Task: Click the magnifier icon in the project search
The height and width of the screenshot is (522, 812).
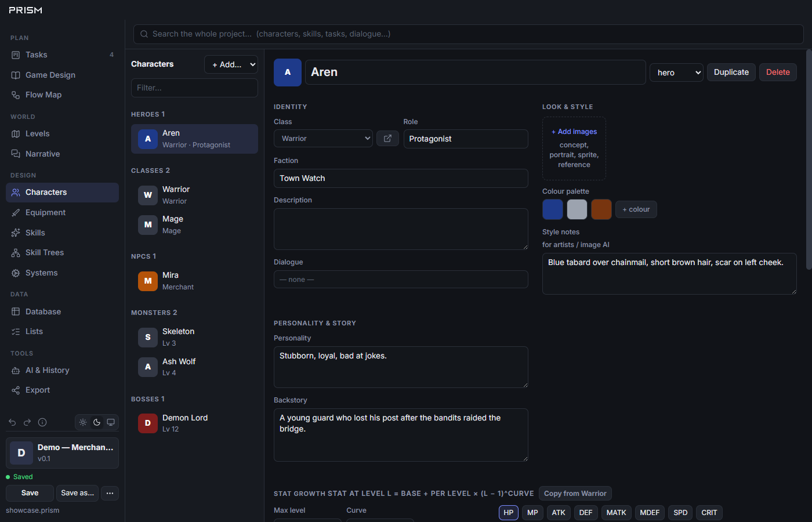Action: (x=144, y=34)
